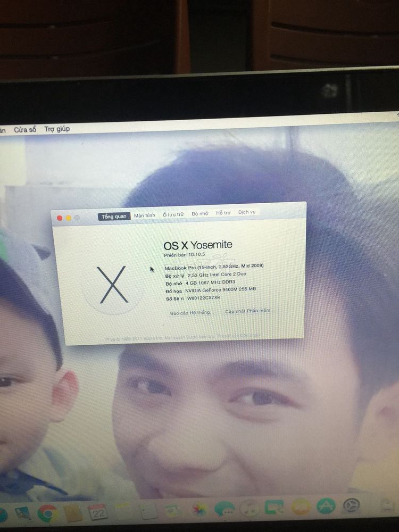This screenshot has height=532, width=399.
Task: Launch the Photos app in dock
Action: (x=199, y=510)
